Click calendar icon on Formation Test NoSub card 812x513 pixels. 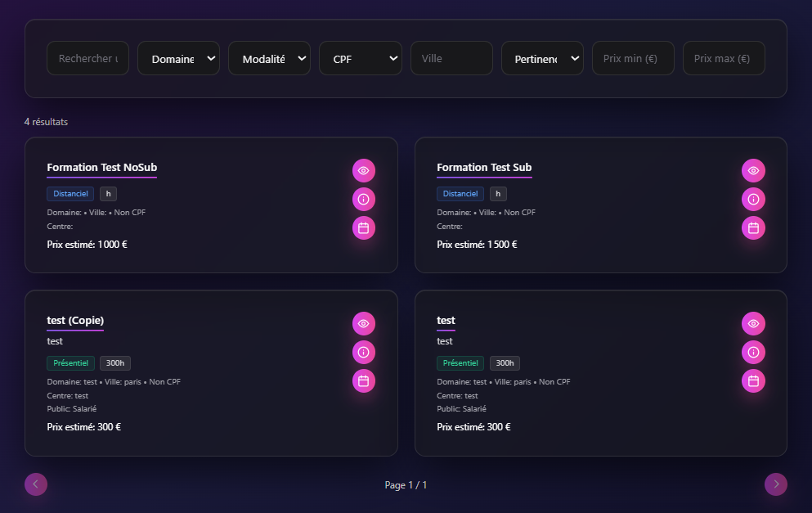pyautogui.click(x=364, y=228)
